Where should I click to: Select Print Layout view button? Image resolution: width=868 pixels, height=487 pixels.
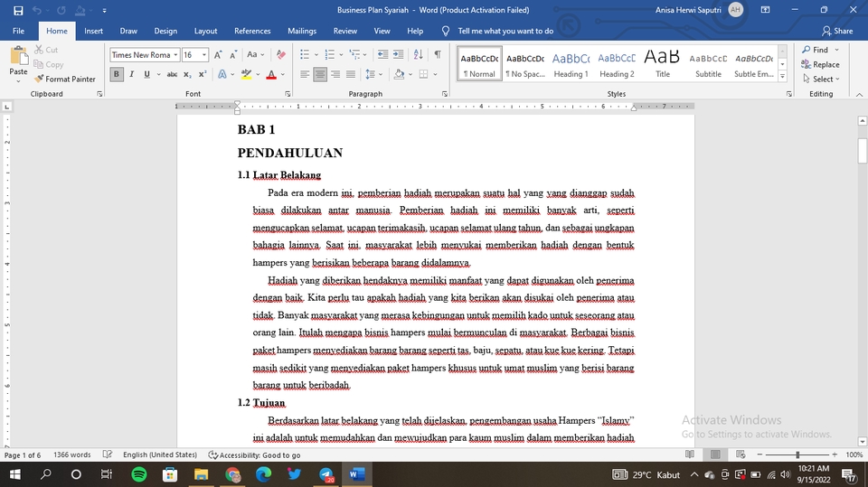click(715, 454)
